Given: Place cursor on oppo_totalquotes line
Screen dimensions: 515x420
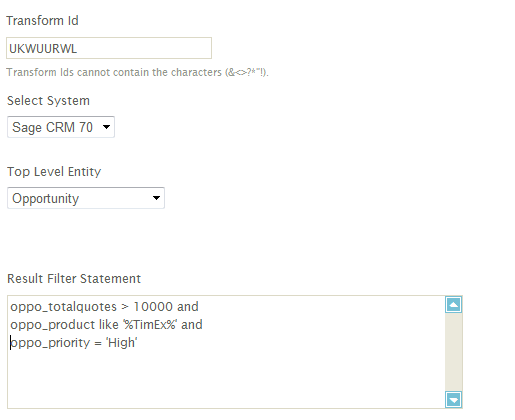Looking at the screenshot, I should [x=104, y=307].
